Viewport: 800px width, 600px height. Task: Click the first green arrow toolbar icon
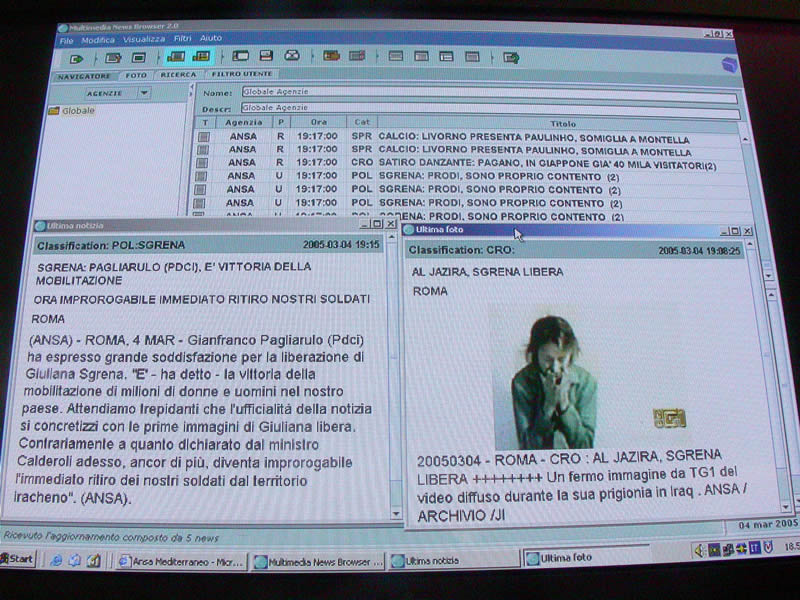(78, 59)
